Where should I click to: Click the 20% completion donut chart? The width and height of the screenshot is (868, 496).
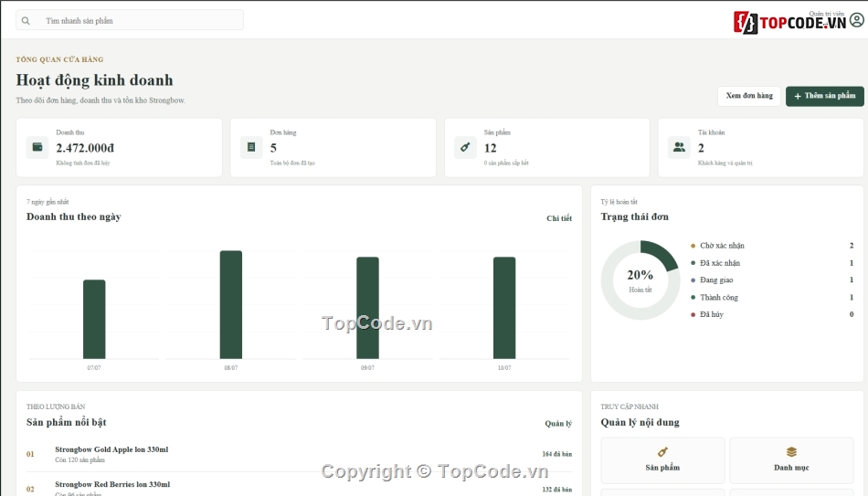[640, 280]
